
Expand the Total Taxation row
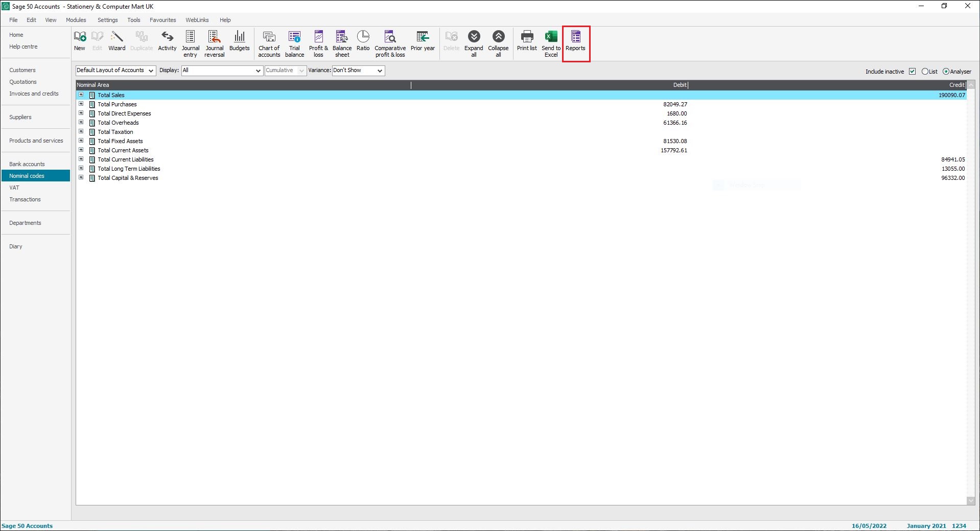(x=81, y=131)
